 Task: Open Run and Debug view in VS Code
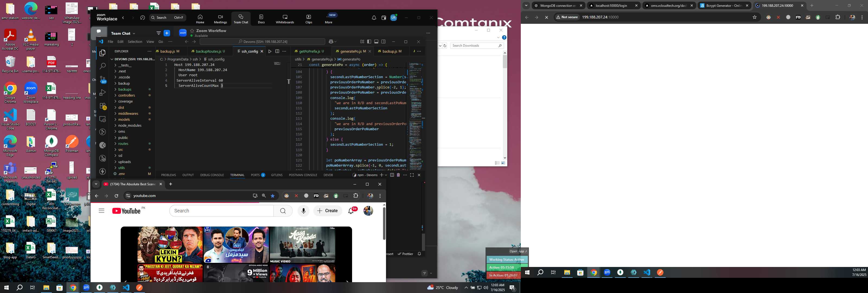(x=103, y=93)
